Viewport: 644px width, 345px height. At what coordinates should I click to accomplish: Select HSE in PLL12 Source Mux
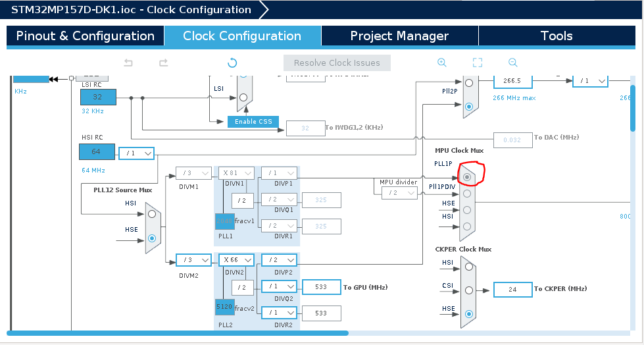click(152, 238)
